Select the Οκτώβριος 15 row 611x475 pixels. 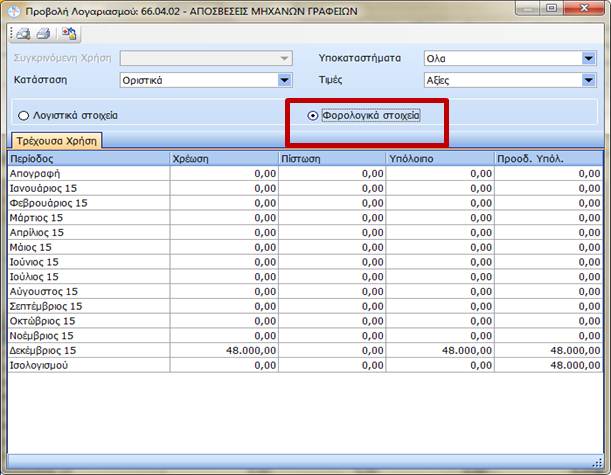pyautogui.click(x=305, y=321)
